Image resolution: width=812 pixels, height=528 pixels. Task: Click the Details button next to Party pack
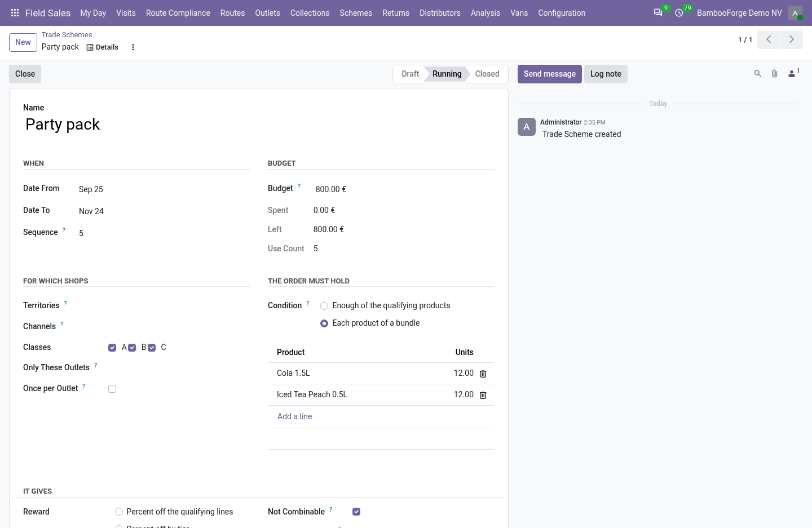(103, 47)
